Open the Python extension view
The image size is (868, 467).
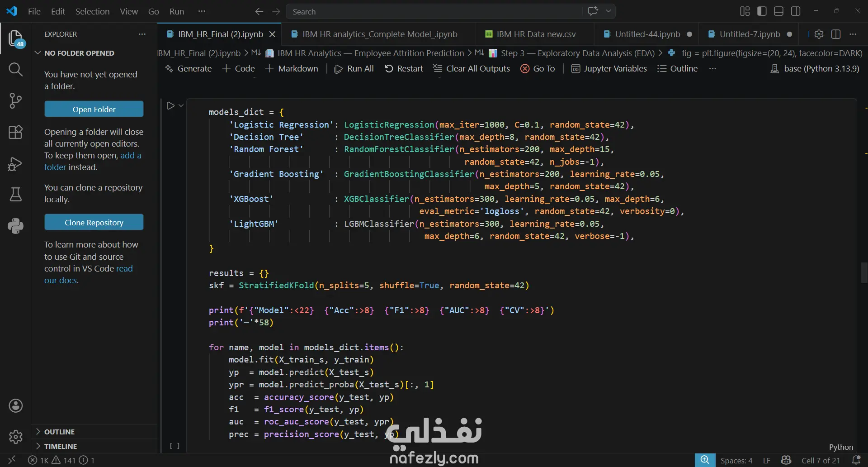click(x=16, y=226)
